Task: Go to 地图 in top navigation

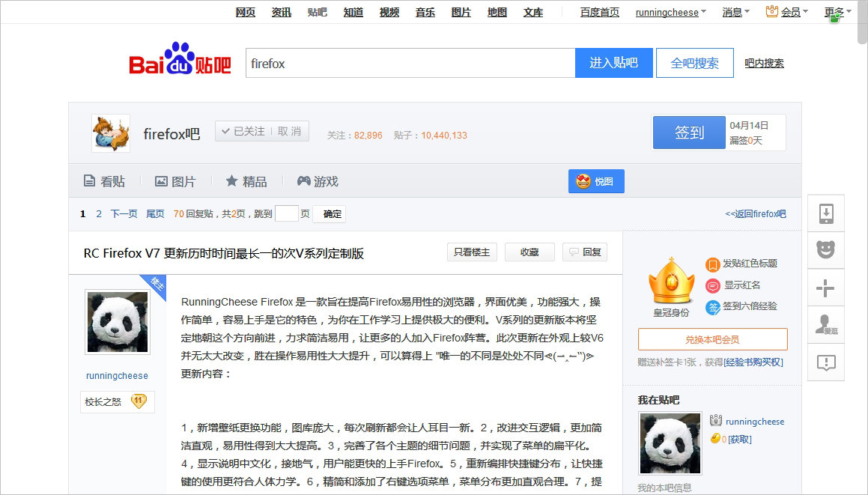Action: click(x=497, y=12)
